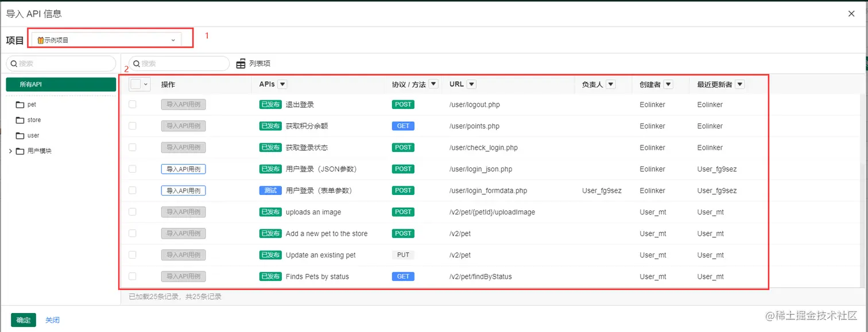This screenshot has width=868, height=332.
Task: Click the 用户模块 folder icon
Action: [x=21, y=151]
